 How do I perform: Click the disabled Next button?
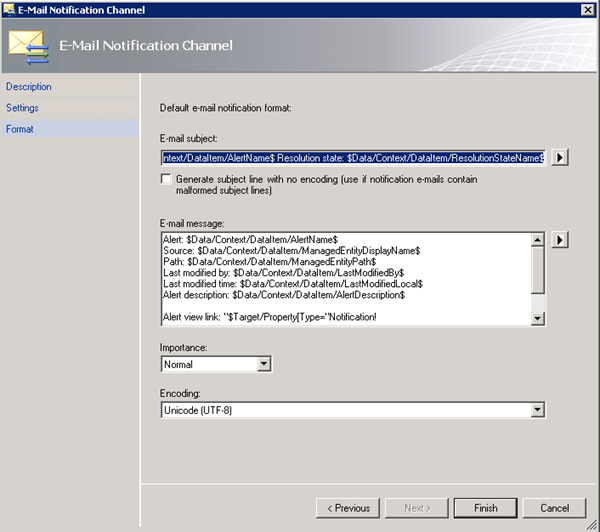coord(417,508)
